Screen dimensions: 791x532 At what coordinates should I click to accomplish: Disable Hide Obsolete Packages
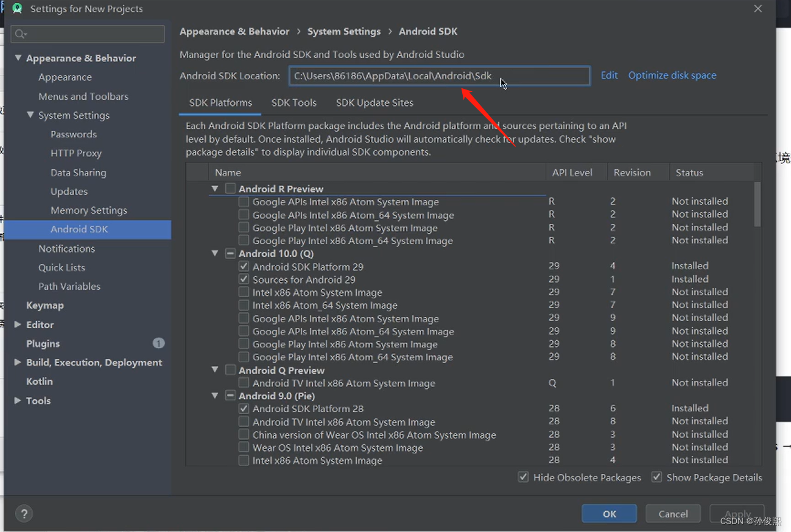523,477
